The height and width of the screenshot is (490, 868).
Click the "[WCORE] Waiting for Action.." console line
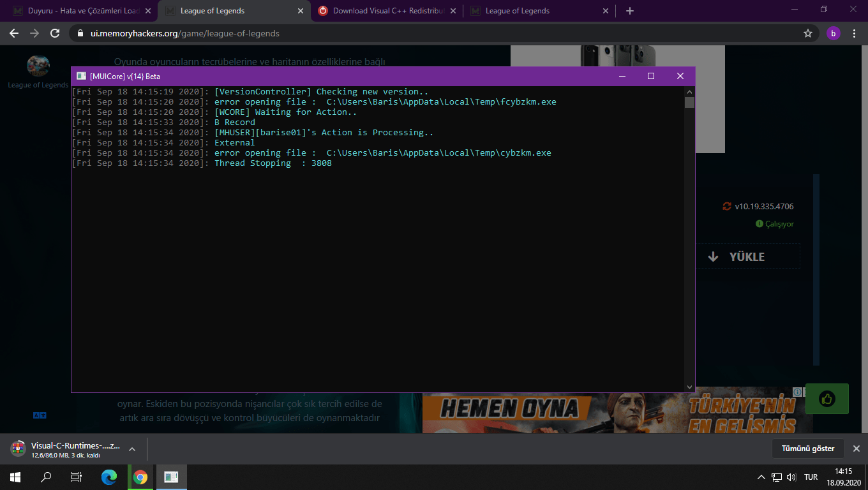(x=286, y=112)
